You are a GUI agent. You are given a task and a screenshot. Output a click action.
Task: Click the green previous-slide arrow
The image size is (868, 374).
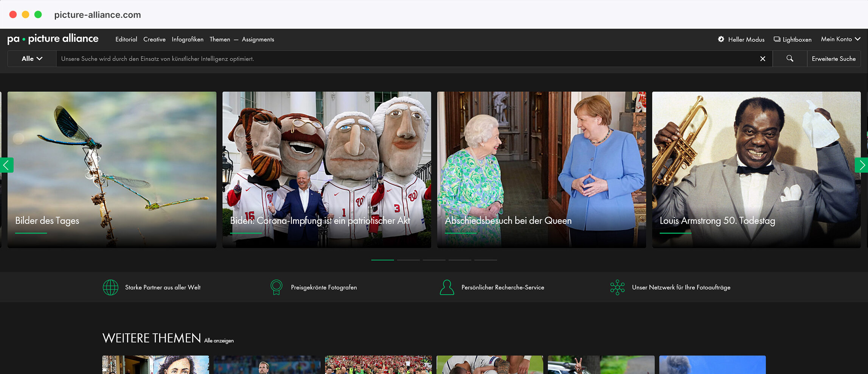point(6,165)
